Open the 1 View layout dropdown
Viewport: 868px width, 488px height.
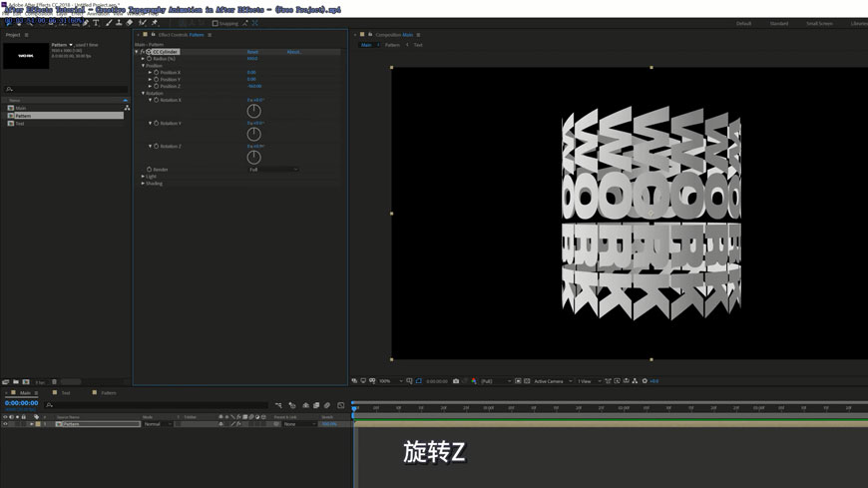pos(590,381)
